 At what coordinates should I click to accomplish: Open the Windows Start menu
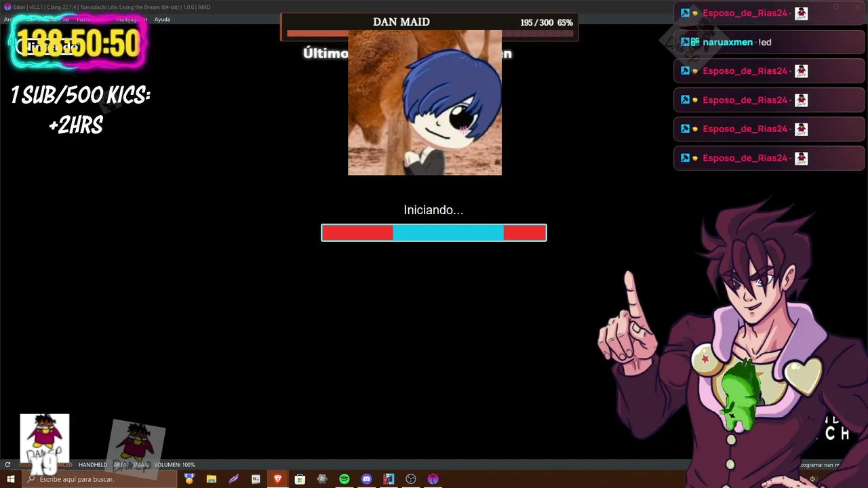(x=10, y=479)
